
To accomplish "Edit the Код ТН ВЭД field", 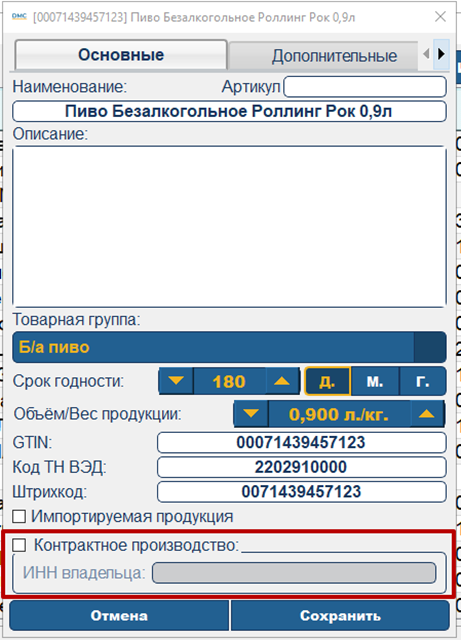I will (301, 467).
